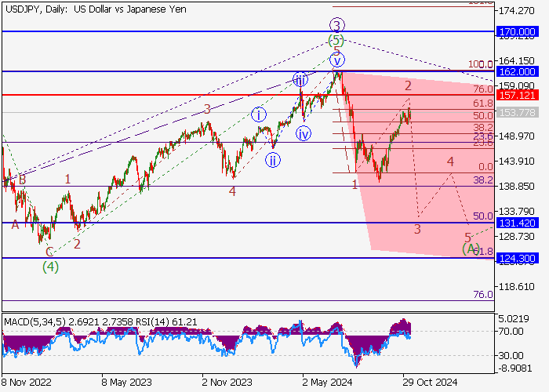
Task: Click the -8.9081 indicator scale value
Action: click(515, 368)
